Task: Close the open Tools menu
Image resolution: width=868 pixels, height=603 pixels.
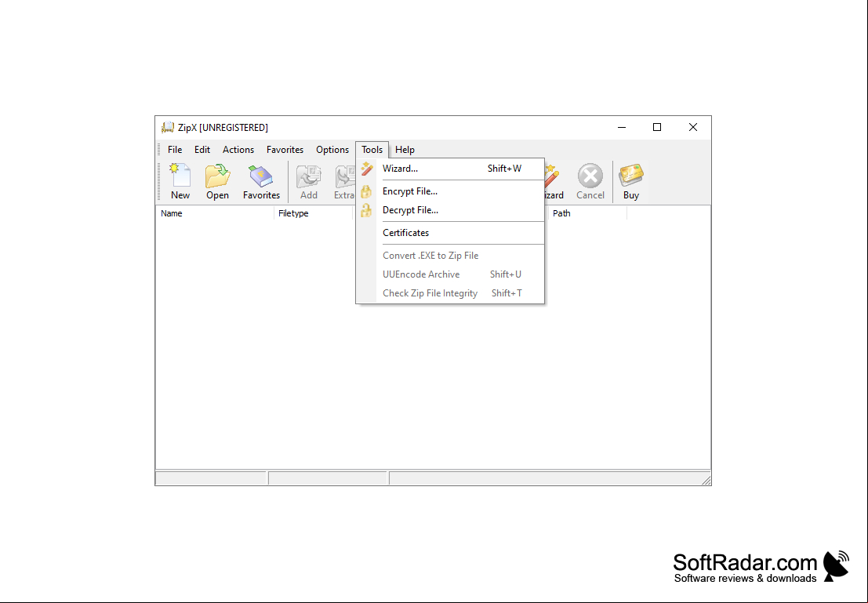Action: 372,150
